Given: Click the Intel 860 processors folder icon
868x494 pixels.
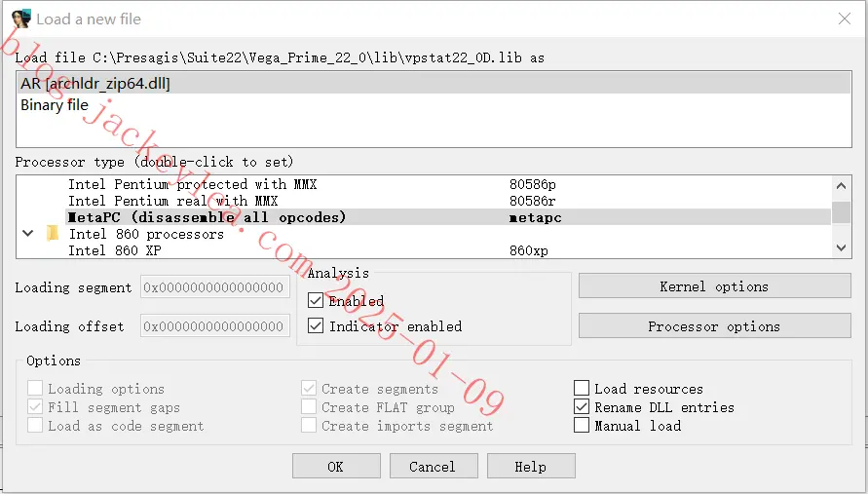Looking at the screenshot, I should [x=53, y=233].
